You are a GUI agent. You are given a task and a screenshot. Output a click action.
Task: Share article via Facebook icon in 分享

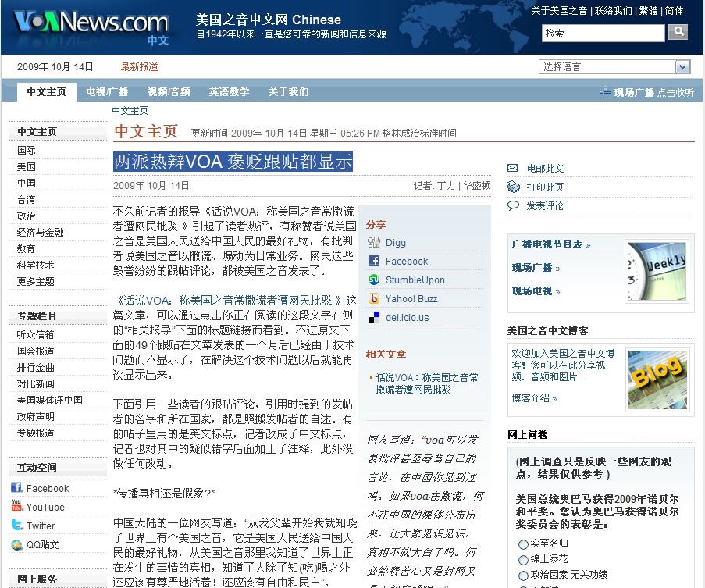pyautogui.click(x=374, y=262)
